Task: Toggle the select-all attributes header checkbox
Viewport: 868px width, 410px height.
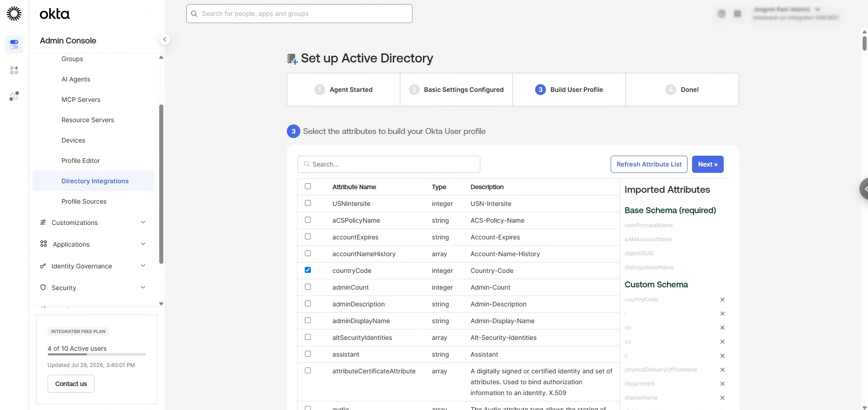Action: [308, 186]
